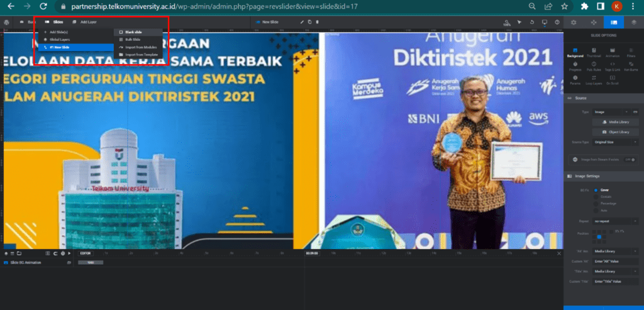Open the 100% zoom control
Viewport: 644px width, 310px height.
pyautogui.click(x=506, y=23)
